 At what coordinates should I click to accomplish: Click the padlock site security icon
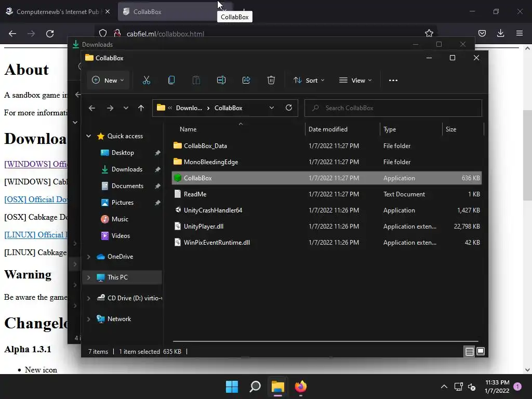(117, 33)
